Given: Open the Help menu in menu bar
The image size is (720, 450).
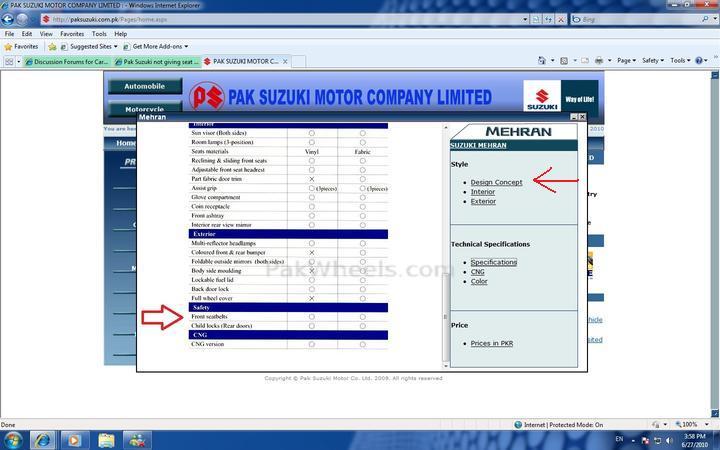Looking at the screenshot, I should (x=120, y=34).
